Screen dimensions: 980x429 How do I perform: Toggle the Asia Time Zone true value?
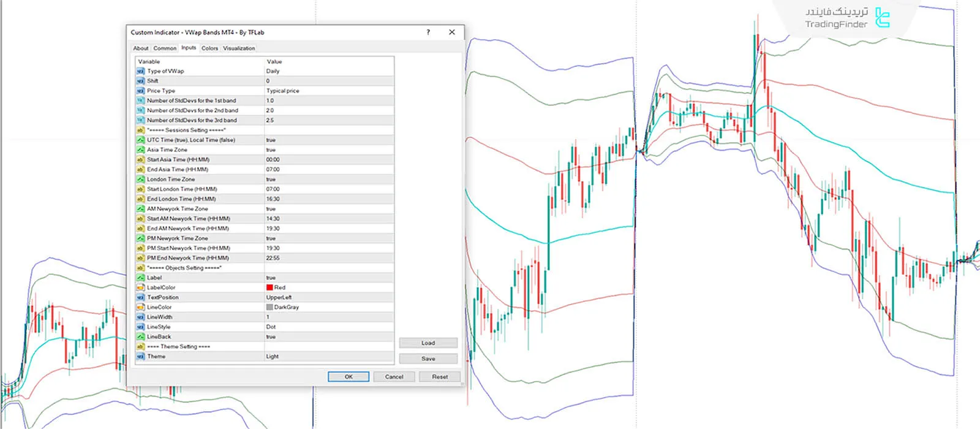(x=271, y=150)
